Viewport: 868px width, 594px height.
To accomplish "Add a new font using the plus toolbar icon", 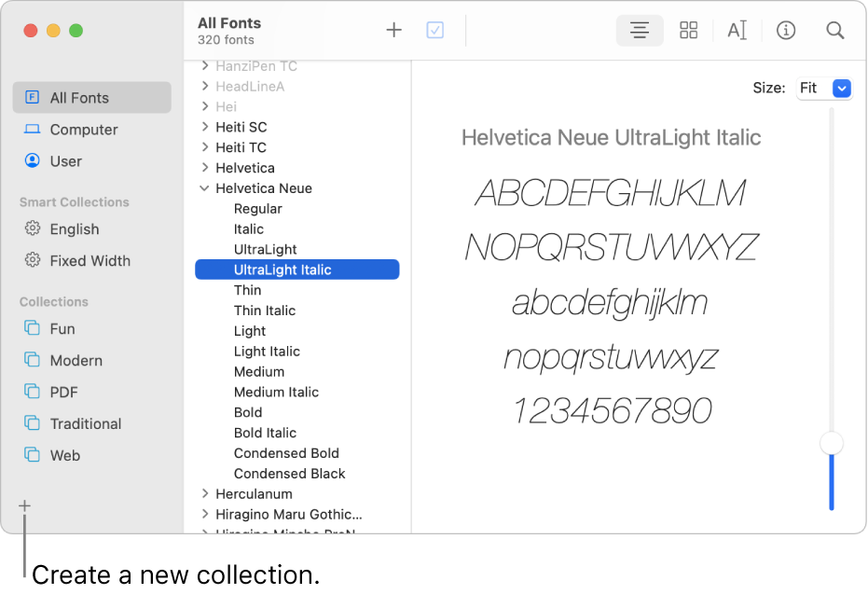I will [x=393, y=29].
